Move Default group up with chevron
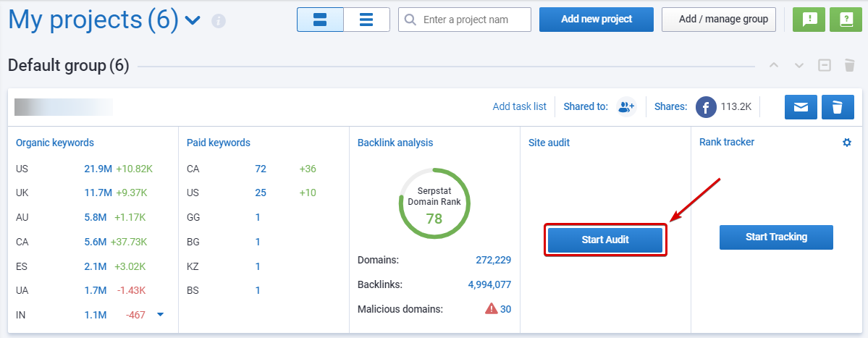The image size is (868, 338). [x=774, y=66]
